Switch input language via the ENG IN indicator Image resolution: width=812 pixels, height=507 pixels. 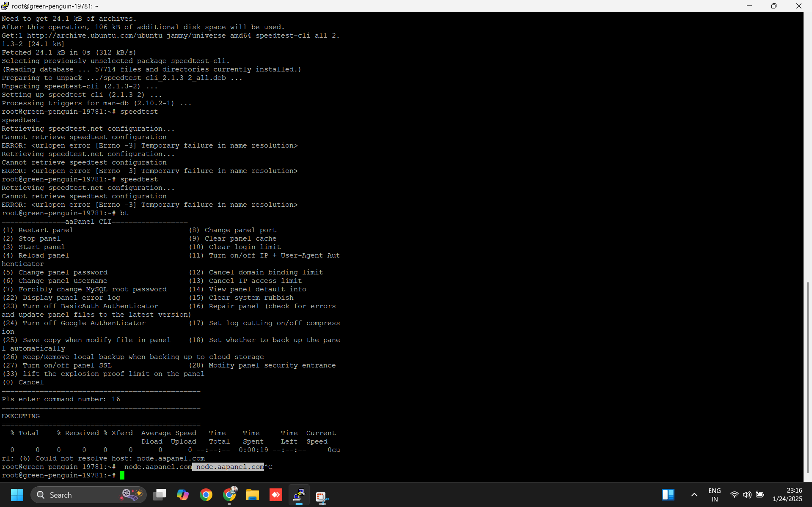(x=715, y=495)
